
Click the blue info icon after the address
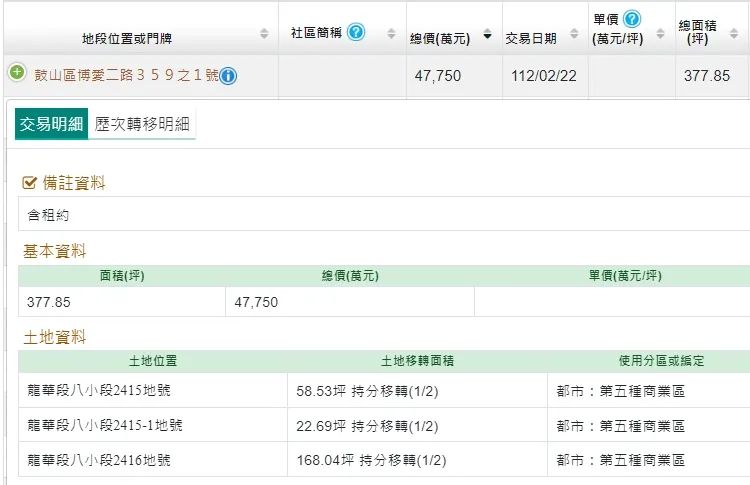point(228,76)
